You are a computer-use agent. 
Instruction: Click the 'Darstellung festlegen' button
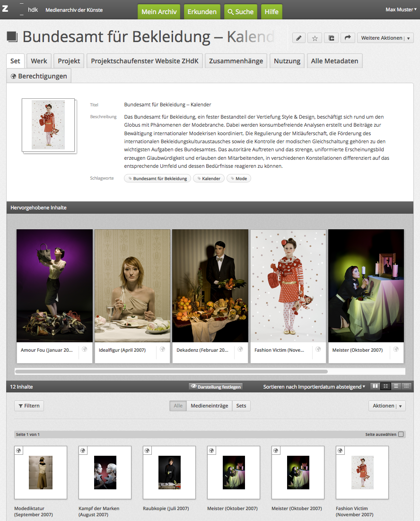tap(216, 387)
